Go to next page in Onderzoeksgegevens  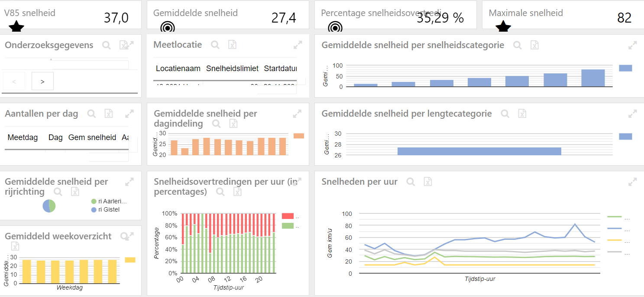point(42,81)
